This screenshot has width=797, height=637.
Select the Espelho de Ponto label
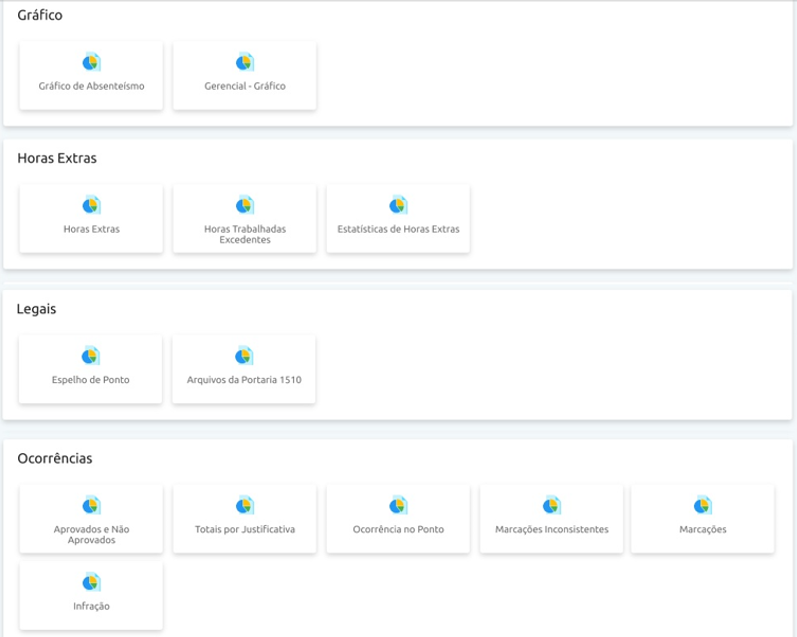point(90,380)
